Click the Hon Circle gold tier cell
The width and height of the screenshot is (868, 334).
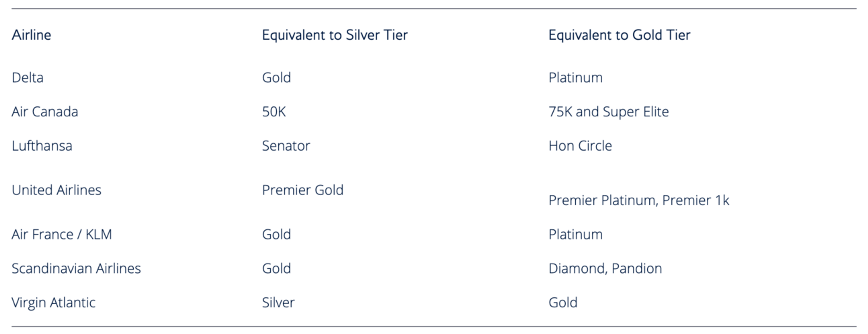[580, 146]
